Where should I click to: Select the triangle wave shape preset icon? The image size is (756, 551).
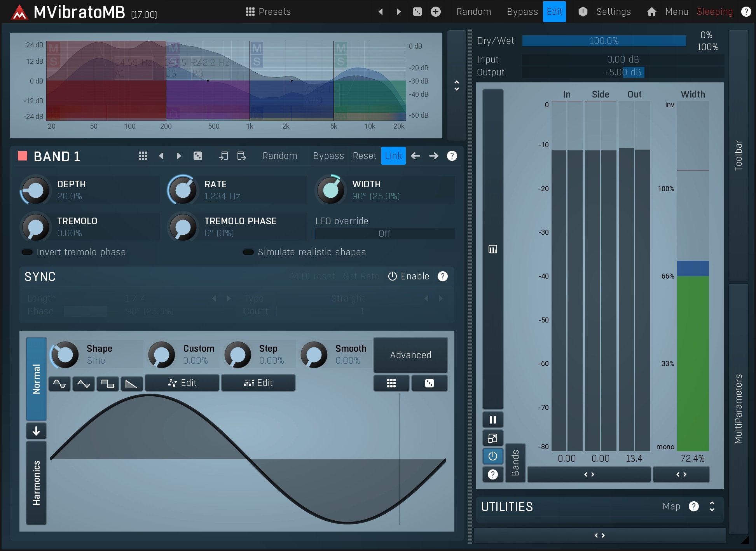pyautogui.click(x=84, y=384)
